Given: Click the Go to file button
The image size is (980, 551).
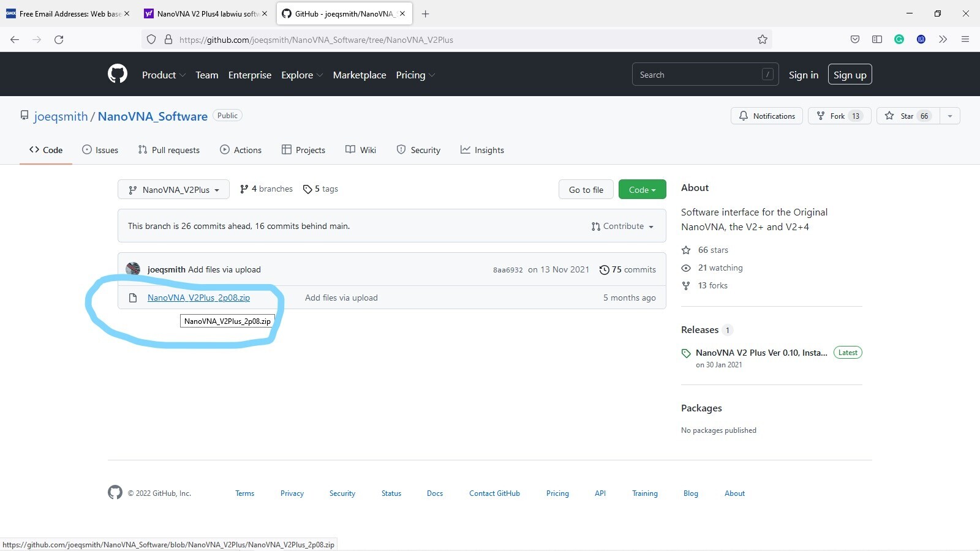Looking at the screenshot, I should (x=586, y=190).
